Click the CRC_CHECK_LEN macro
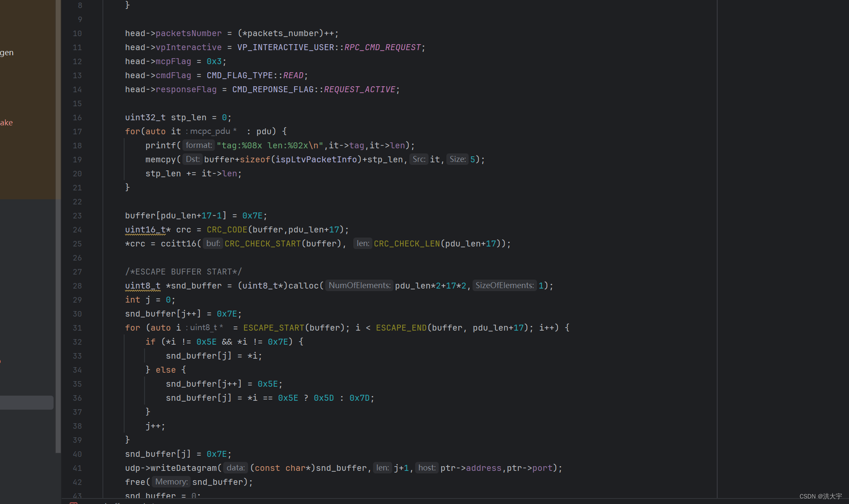 click(407, 244)
